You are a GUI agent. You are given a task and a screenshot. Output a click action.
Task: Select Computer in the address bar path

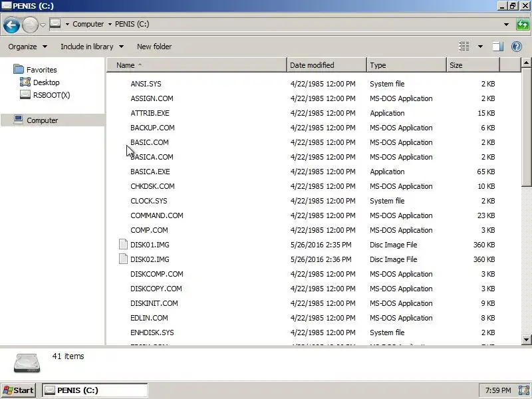[88, 24]
